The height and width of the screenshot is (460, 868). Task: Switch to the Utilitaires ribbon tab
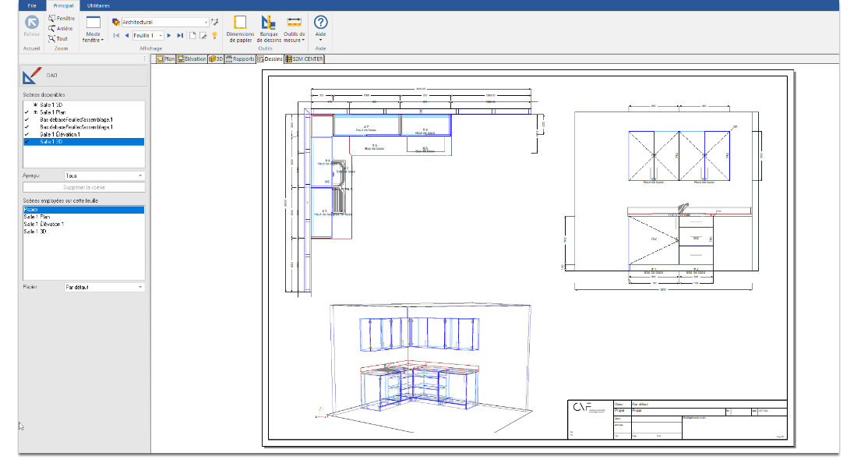[x=98, y=5]
